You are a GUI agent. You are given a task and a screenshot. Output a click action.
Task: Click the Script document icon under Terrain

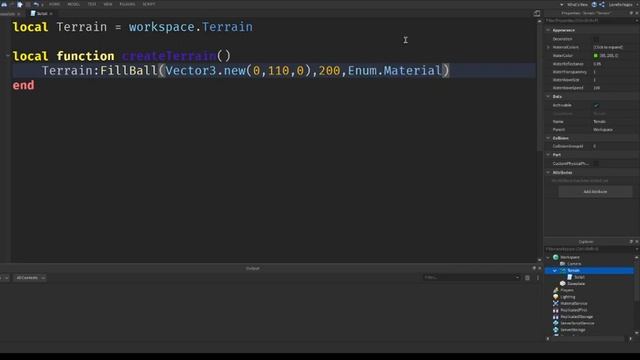[570, 277]
